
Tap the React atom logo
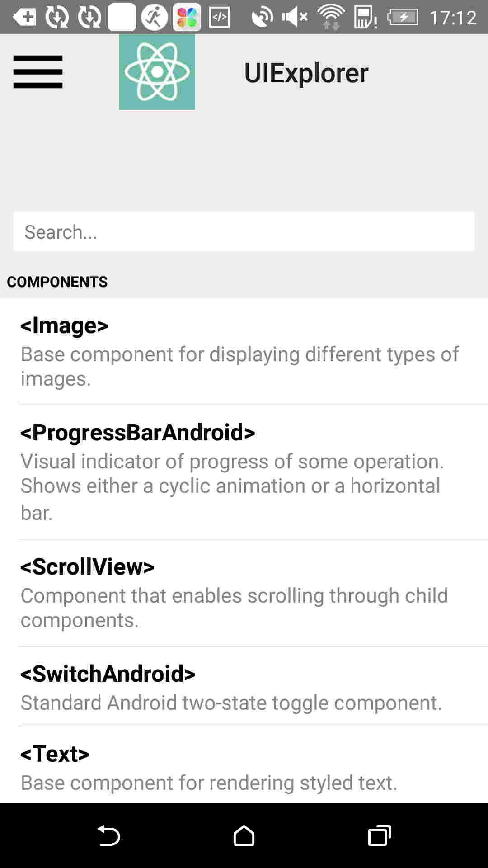(x=157, y=72)
